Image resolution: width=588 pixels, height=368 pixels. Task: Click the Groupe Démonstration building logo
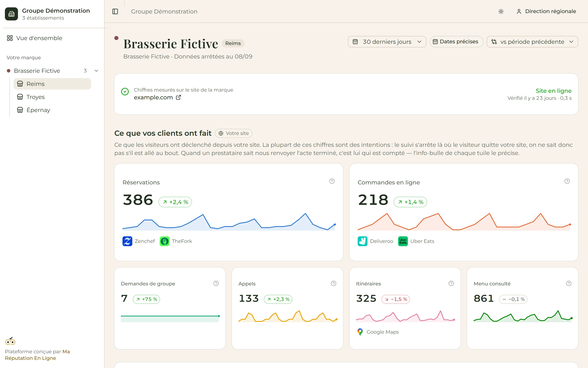click(11, 14)
